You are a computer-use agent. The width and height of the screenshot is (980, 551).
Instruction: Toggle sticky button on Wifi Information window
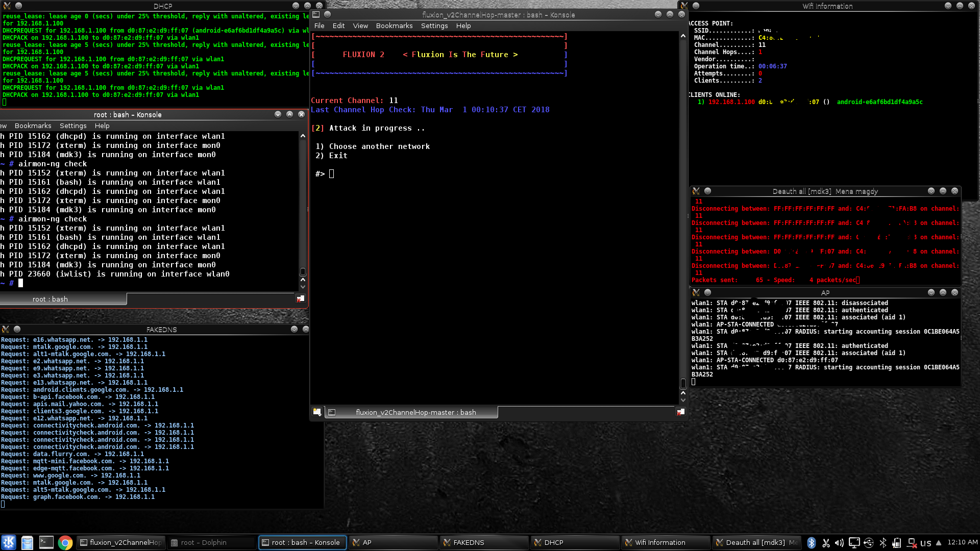coord(696,6)
